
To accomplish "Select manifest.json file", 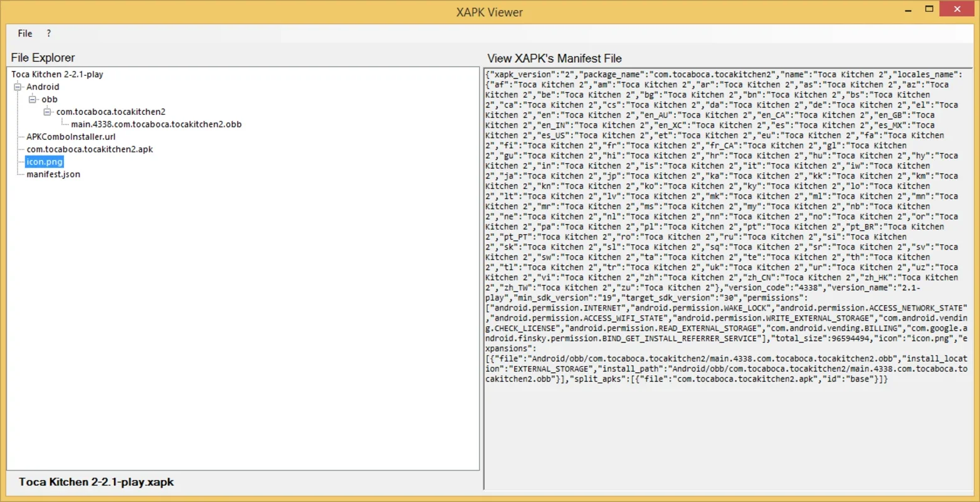I will pos(53,174).
